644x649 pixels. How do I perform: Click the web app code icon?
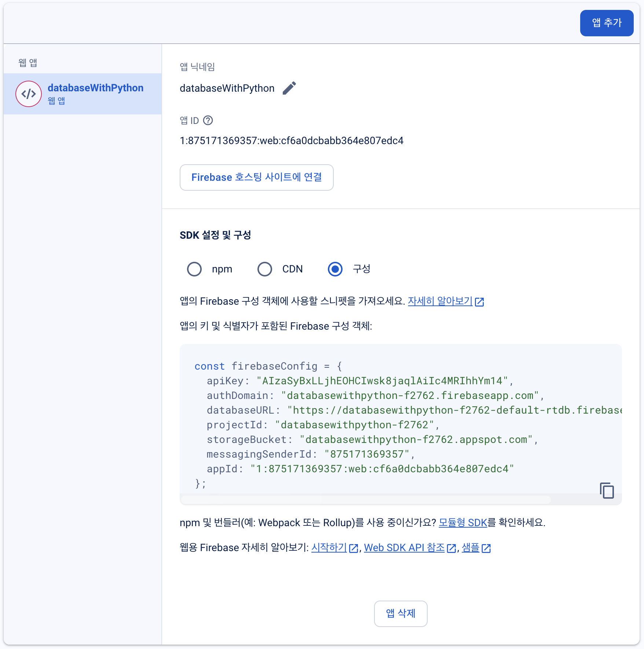coord(29,94)
